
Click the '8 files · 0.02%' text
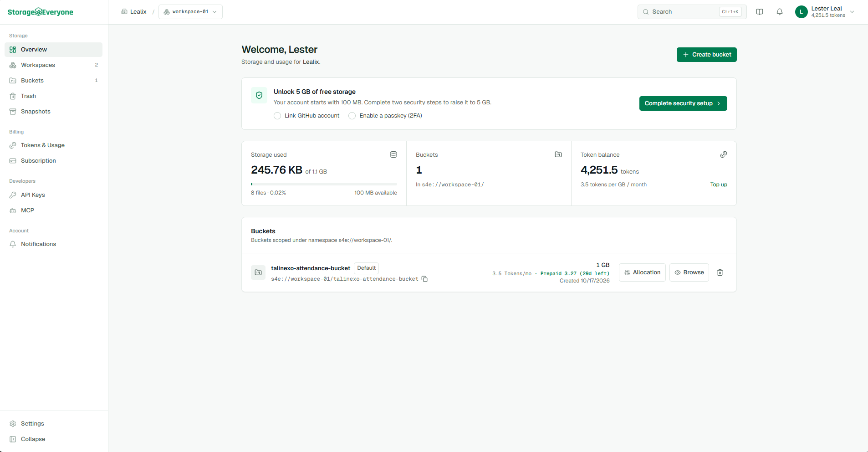pyautogui.click(x=268, y=193)
